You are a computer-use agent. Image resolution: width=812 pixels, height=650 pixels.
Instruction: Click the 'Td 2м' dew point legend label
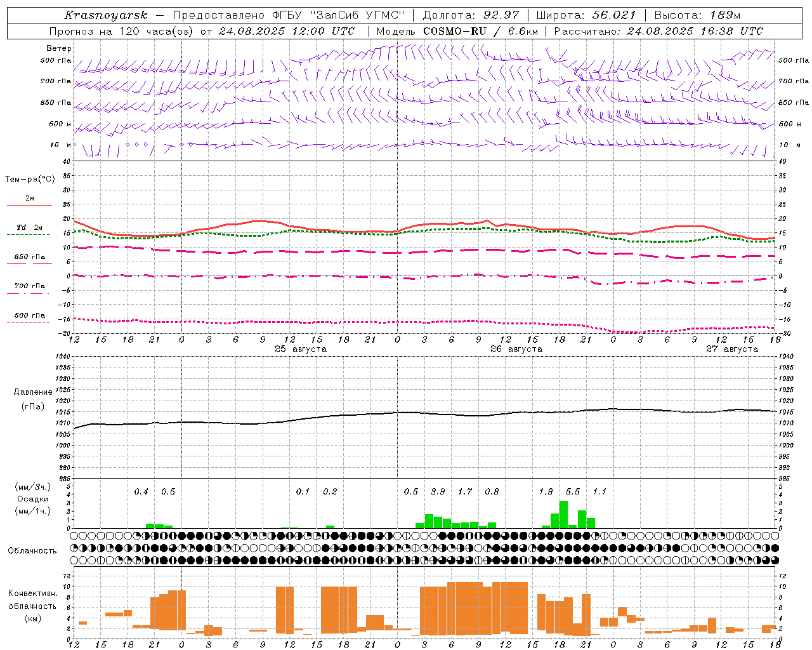(30, 227)
